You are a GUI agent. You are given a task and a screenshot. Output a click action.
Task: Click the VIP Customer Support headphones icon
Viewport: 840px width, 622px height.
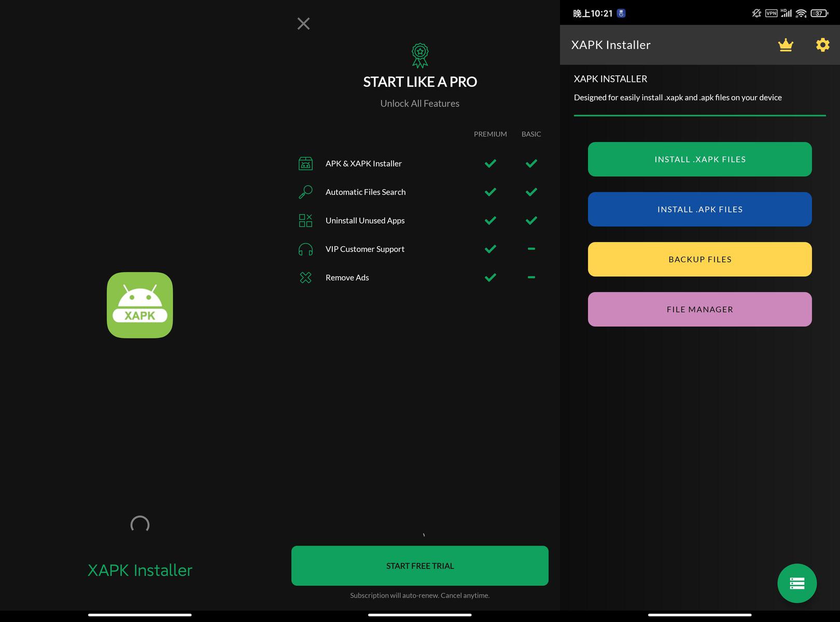[306, 249]
